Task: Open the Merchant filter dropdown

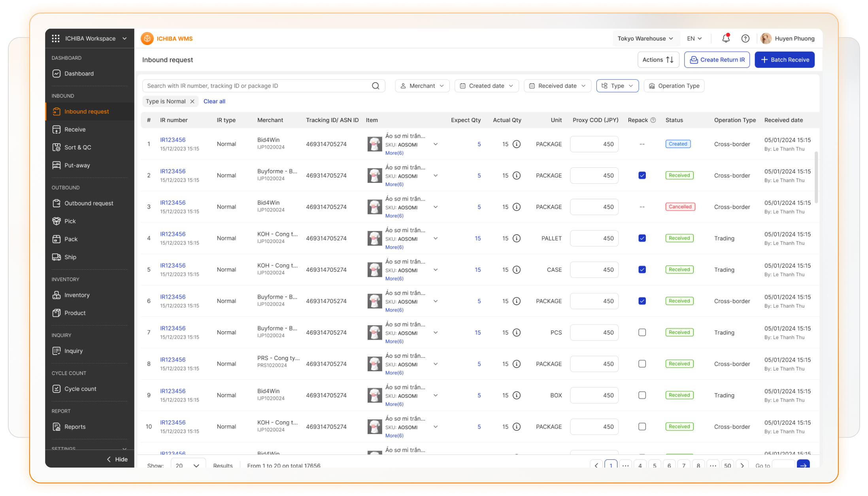Action: point(422,86)
